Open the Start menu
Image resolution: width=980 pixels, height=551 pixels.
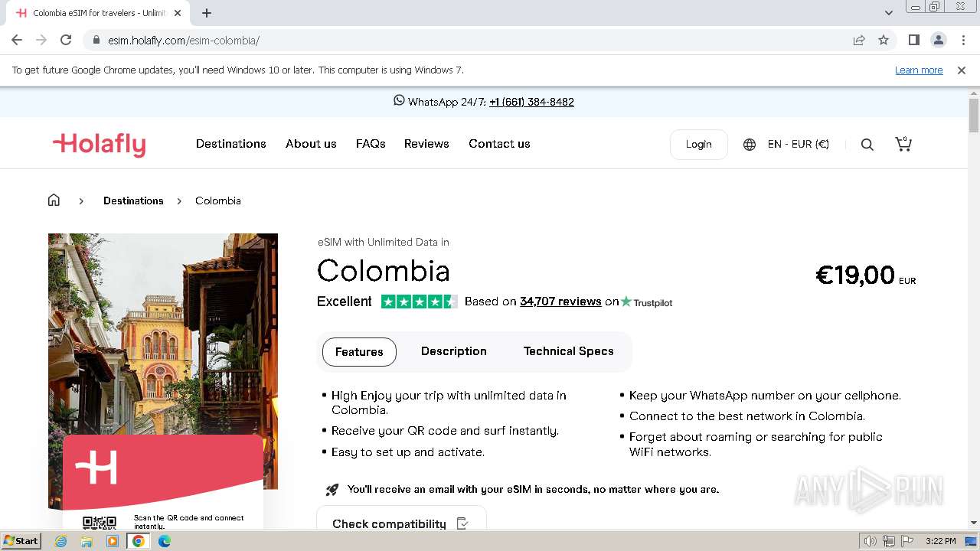pyautogui.click(x=21, y=541)
